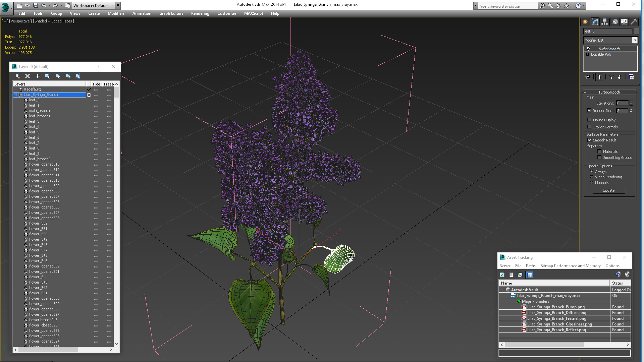This screenshot has width=644, height=362.
Task: Click Create New Layer icon in Layer dialog
Action: (17, 76)
